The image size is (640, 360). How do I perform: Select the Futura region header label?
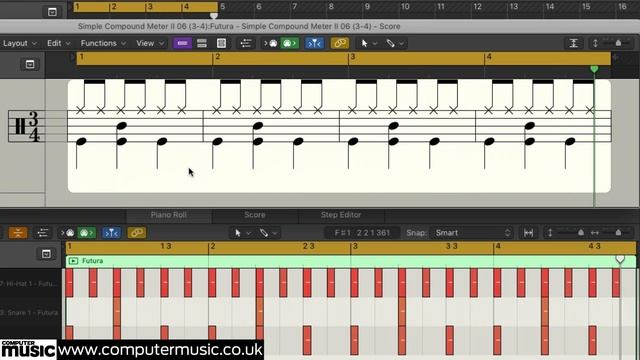pos(92,261)
